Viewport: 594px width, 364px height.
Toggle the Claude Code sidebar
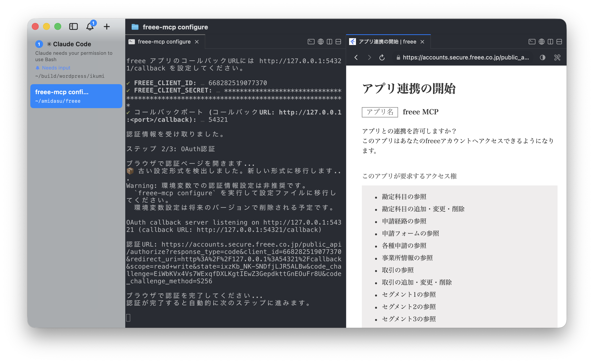[73, 27]
